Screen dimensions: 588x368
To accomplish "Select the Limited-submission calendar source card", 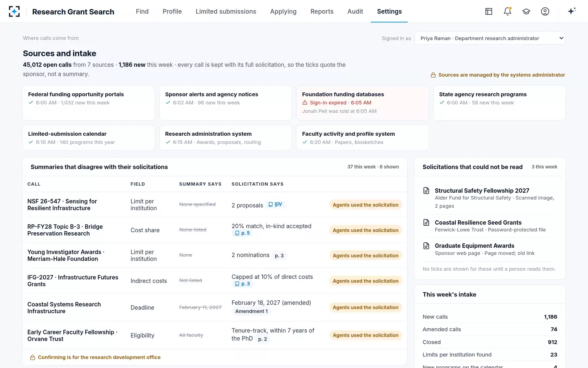I will click(89, 138).
